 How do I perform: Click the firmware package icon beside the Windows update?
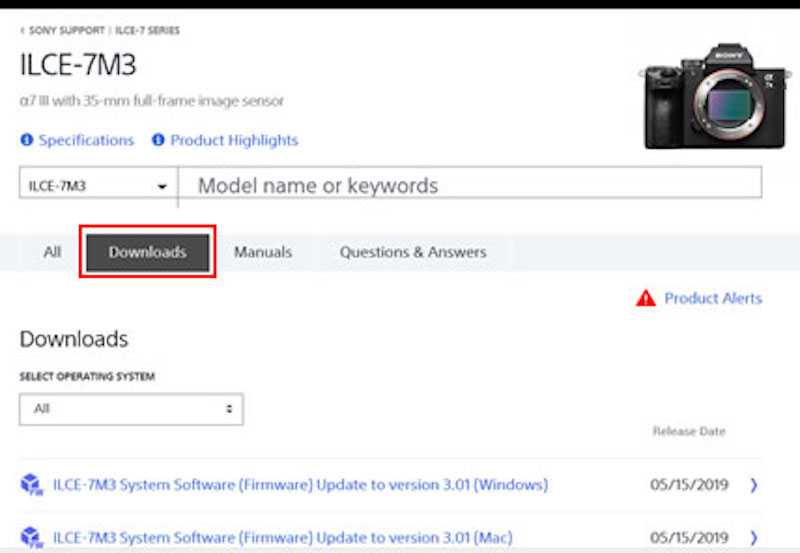click(31, 485)
